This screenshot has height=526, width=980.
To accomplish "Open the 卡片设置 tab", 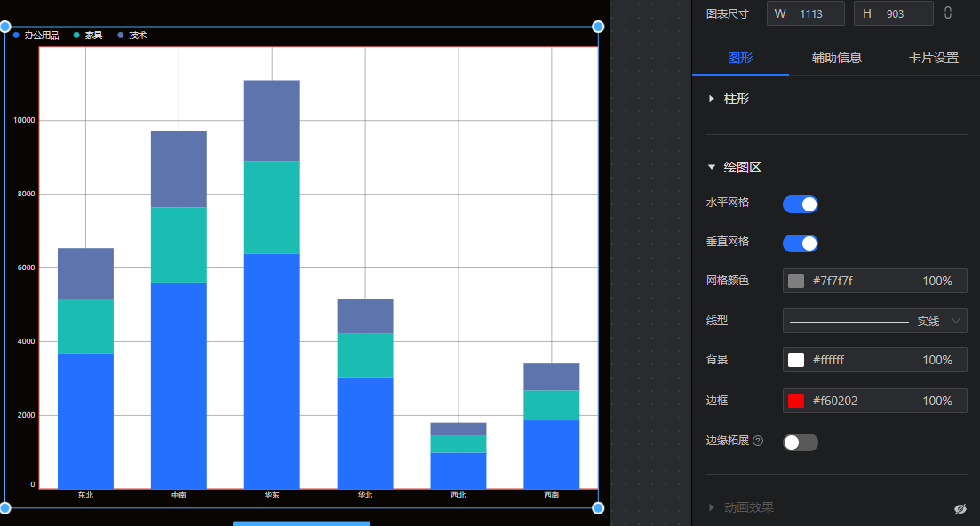I will (933, 58).
